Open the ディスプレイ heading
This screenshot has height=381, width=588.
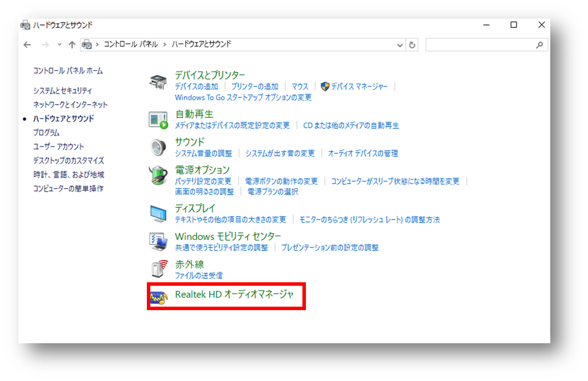click(x=195, y=209)
